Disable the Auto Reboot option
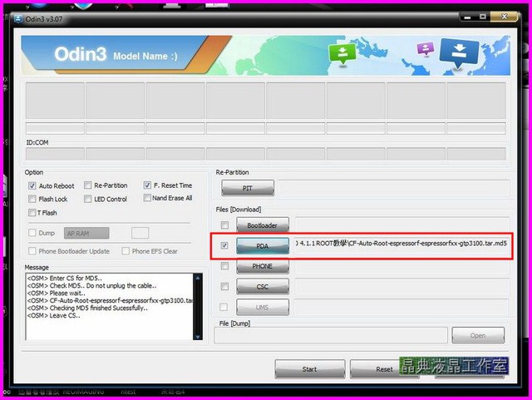 pos(32,185)
